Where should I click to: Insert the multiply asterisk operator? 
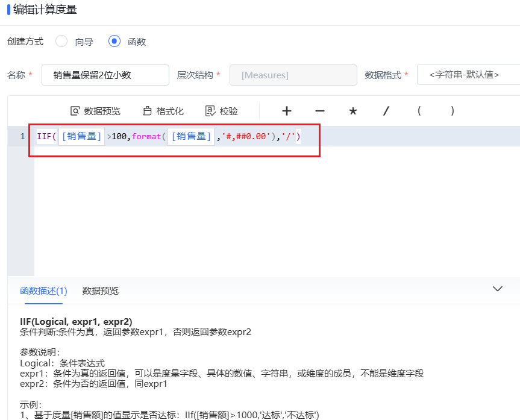353,111
